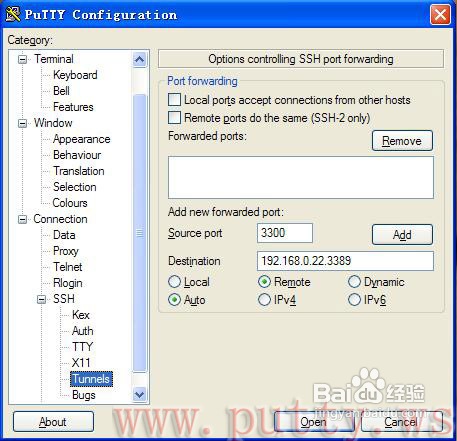Open the Data category
Viewport: 457px width, 441px height.
pos(64,235)
